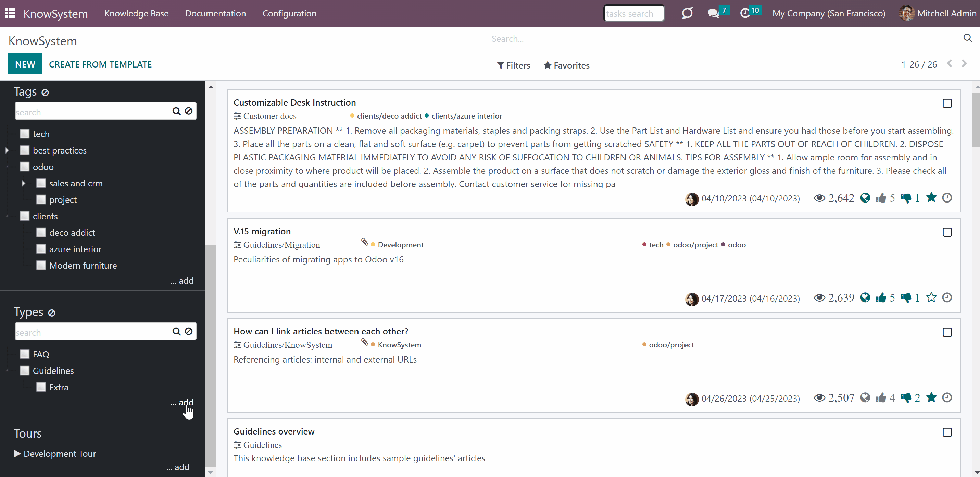Click the search magnifier in main search bar
This screenshot has height=477, width=980.
tap(967, 38)
